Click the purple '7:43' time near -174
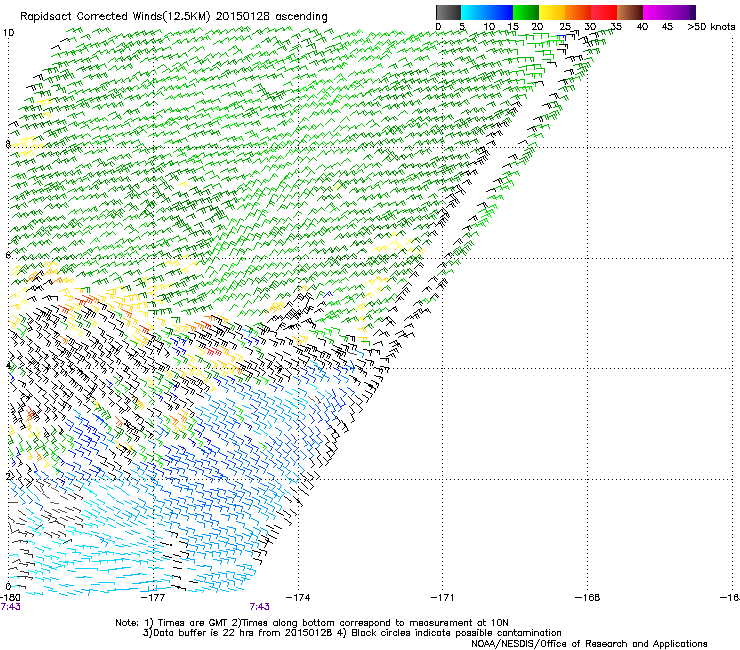Image resolution: width=740 pixels, height=650 pixels. (260, 607)
